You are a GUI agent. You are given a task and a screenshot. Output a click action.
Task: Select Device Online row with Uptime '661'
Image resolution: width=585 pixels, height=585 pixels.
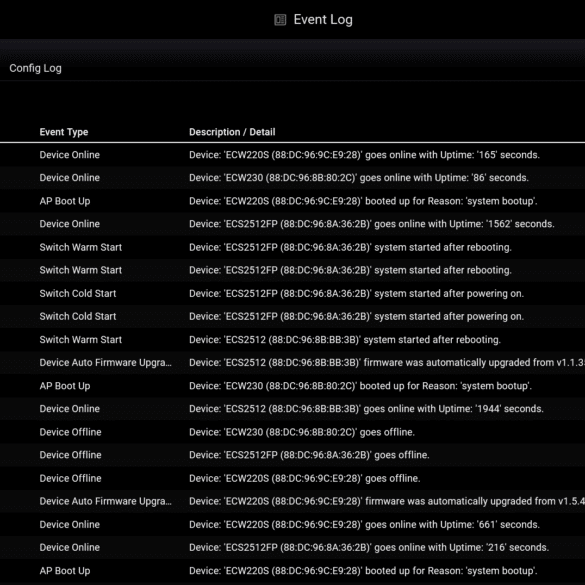point(292,525)
